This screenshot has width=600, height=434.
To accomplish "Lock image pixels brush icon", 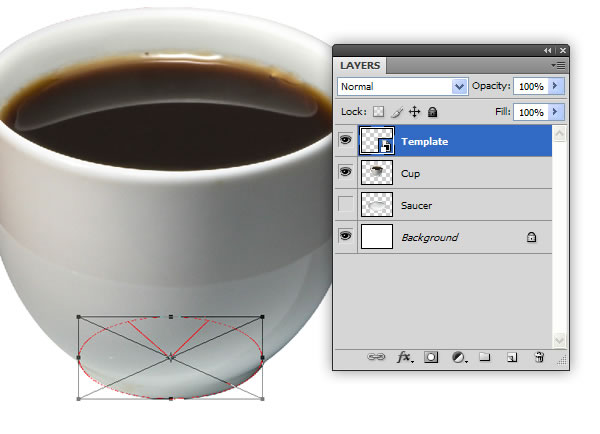I will click(397, 112).
